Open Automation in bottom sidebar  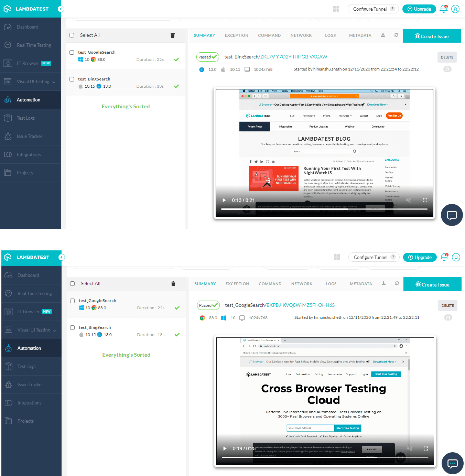[31, 348]
